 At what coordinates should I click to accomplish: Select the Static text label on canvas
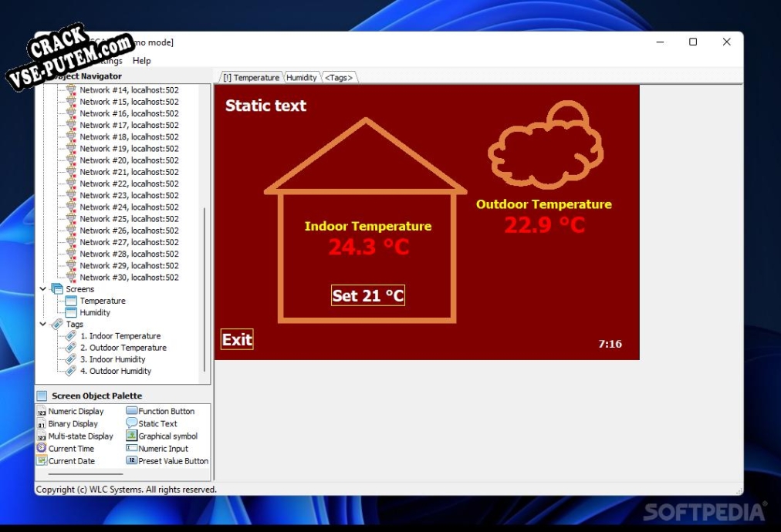(x=265, y=106)
